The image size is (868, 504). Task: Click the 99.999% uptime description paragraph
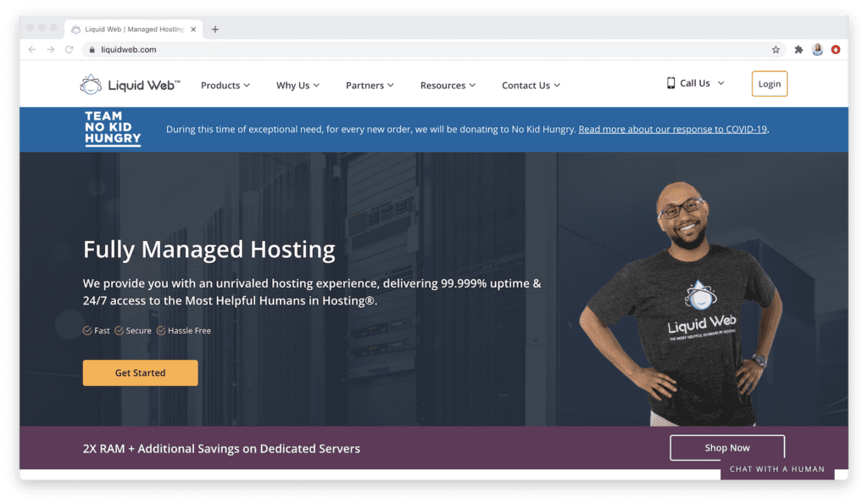click(312, 292)
